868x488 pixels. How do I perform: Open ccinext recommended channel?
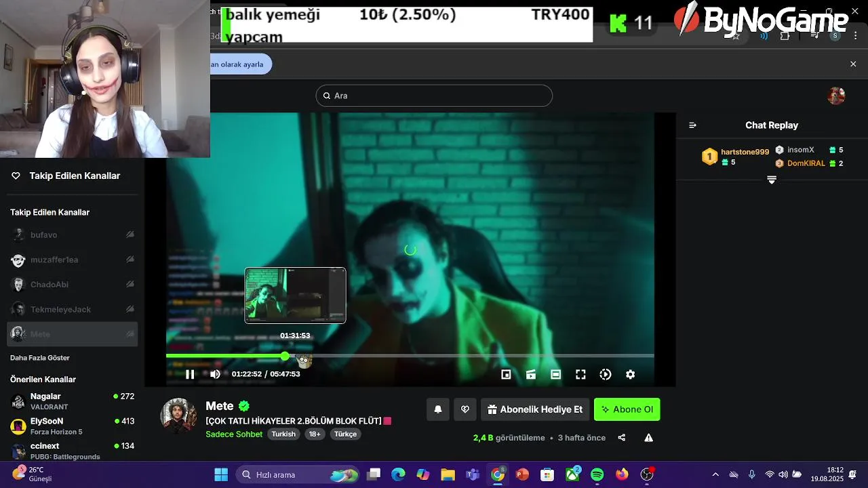pos(72,451)
